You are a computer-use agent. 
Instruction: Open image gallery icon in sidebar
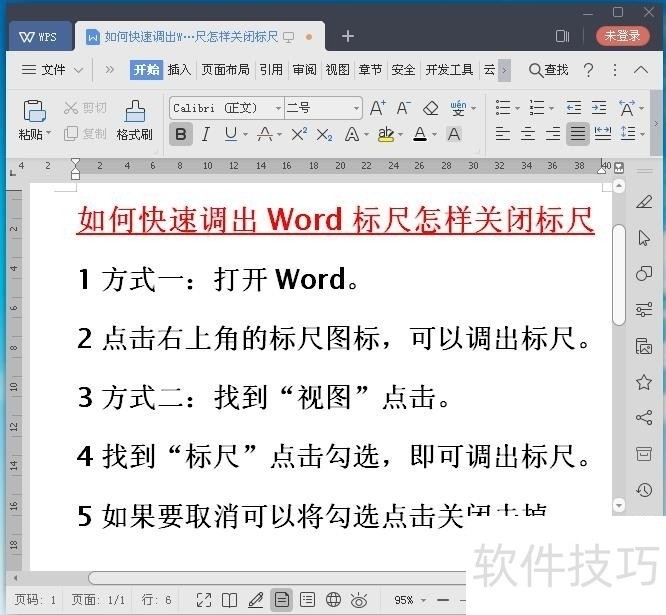click(644, 346)
